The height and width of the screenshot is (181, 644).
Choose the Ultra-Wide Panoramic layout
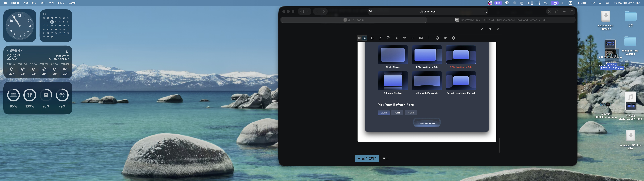(x=427, y=81)
